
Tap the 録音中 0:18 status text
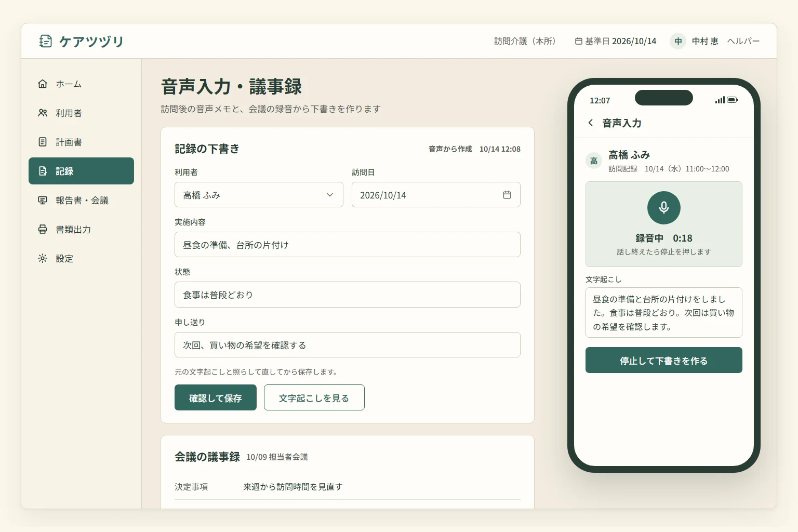664,238
